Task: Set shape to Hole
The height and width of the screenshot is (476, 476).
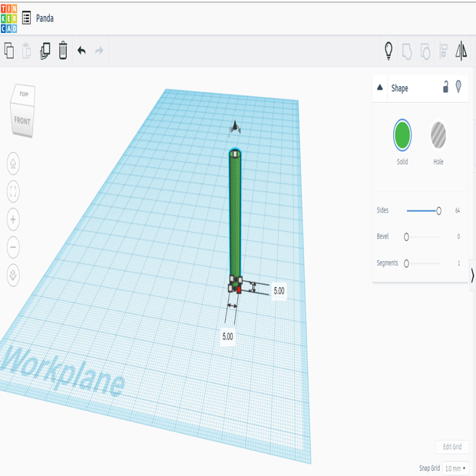Action: click(438, 134)
